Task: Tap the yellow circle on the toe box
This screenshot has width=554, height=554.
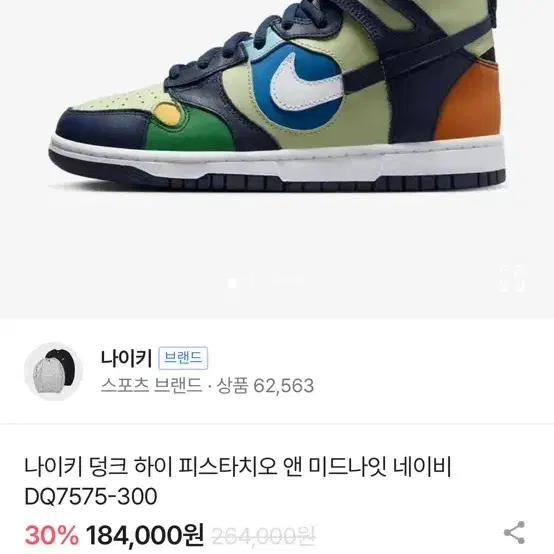Action: point(167,114)
